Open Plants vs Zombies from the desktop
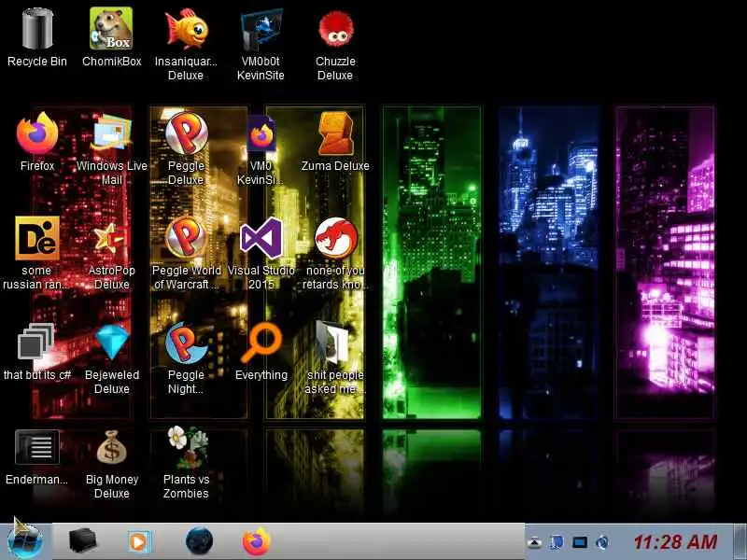 188,447
